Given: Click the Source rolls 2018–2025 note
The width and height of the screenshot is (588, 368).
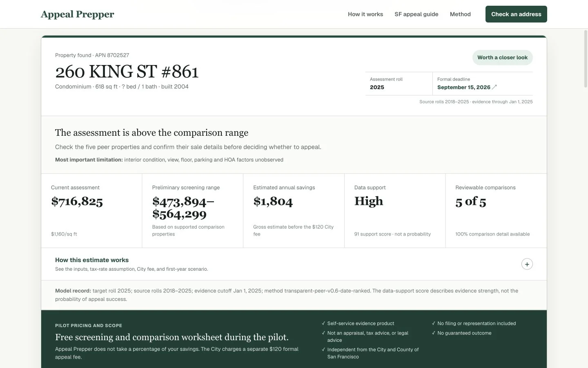Looking at the screenshot, I should (476, 102).
